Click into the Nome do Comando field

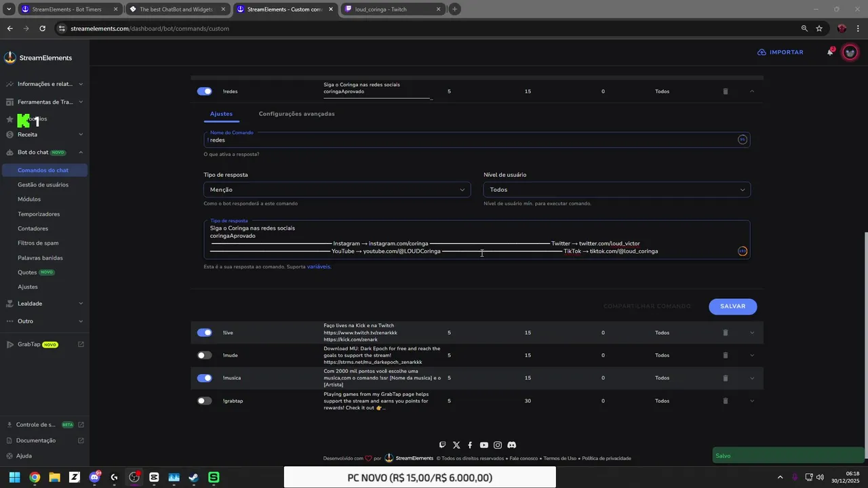pyautogui.click(x=477, y=140)
